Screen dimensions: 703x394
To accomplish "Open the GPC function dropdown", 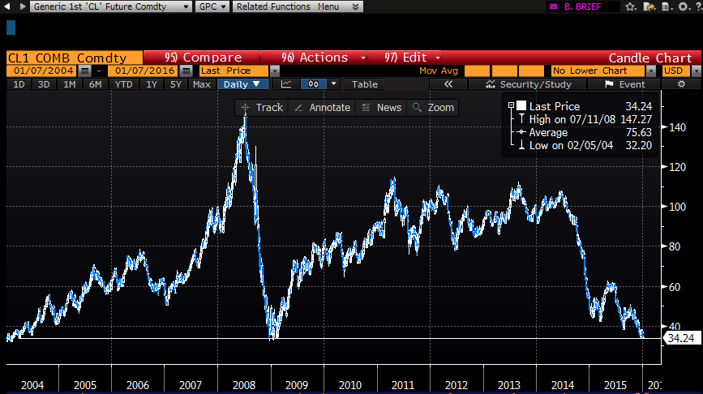I will tap(212, 7).
